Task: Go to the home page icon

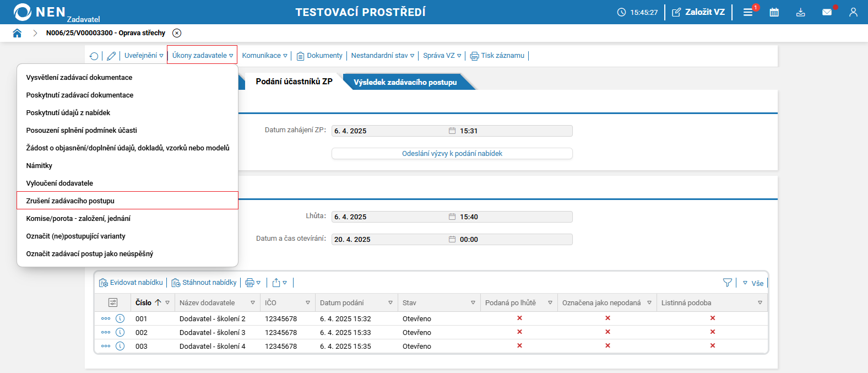Action: coord(17,33)
